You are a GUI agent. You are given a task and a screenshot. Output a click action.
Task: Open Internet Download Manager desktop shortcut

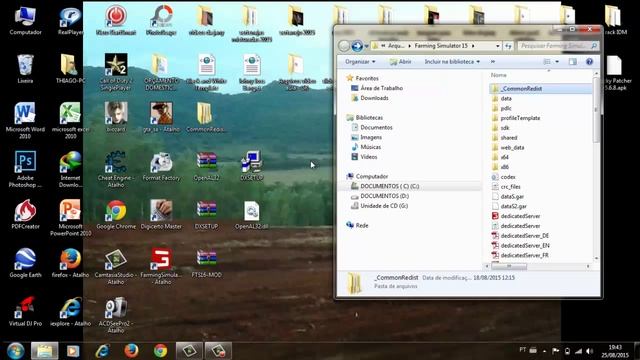point(70,169)
